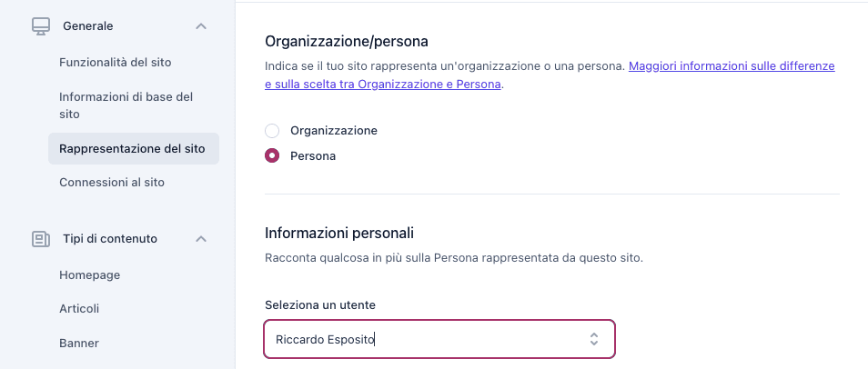This screenshot has height=369, width=868.
Task: Click the newspaper icon beside Tipi di contenuto
Action: pyautogui.click(x=40, y=239)
